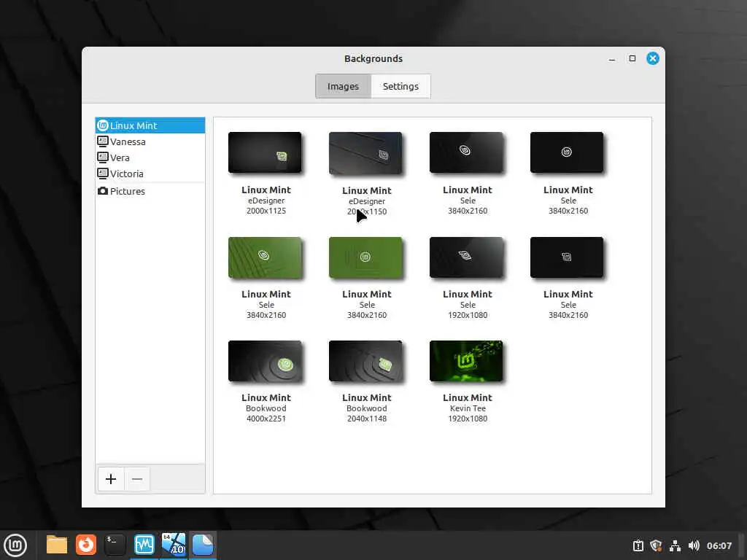
Task: Click the 'Kevin Tee' author label
Action: pos(468,408)
